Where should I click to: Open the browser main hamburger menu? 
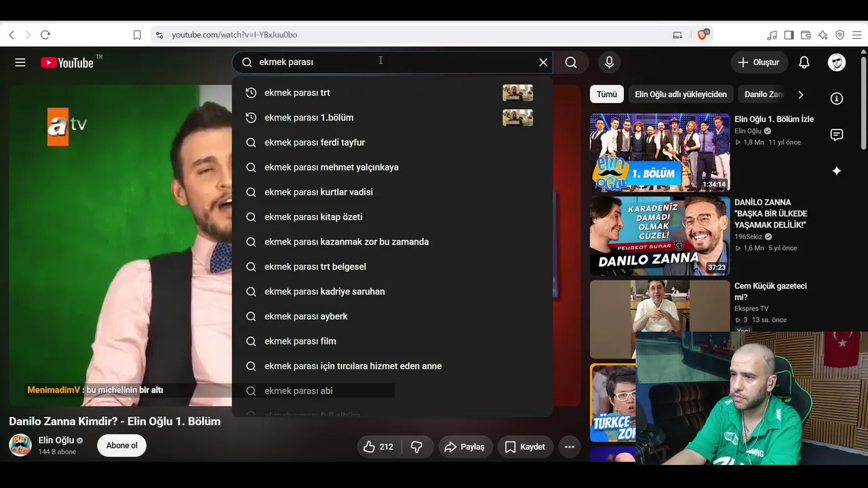[857, 35]
